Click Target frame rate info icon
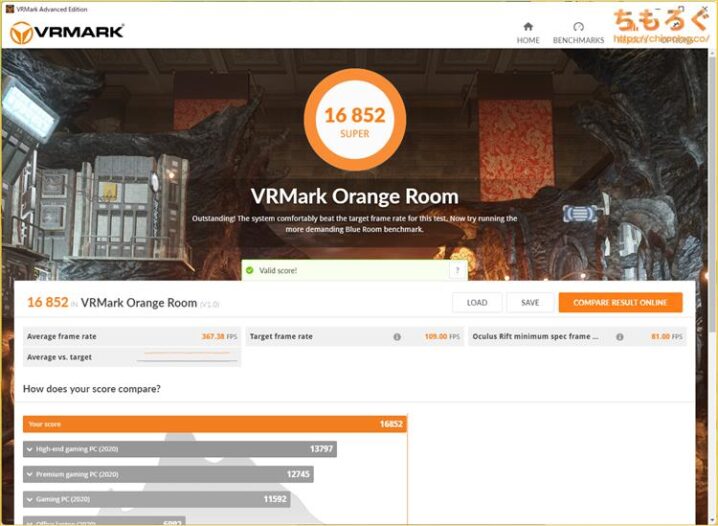The width and height of the screenshot is (718, 526). (397, 336)
